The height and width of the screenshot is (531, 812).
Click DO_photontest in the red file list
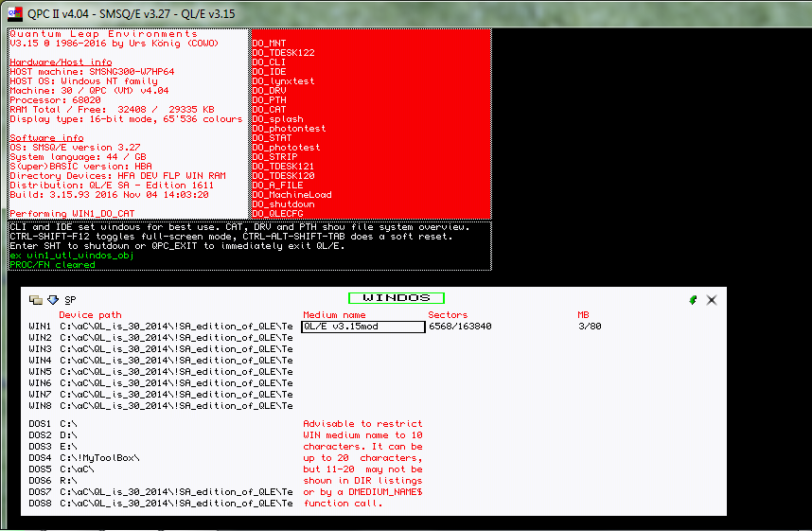pyautogui.click(x=289, y=129)
